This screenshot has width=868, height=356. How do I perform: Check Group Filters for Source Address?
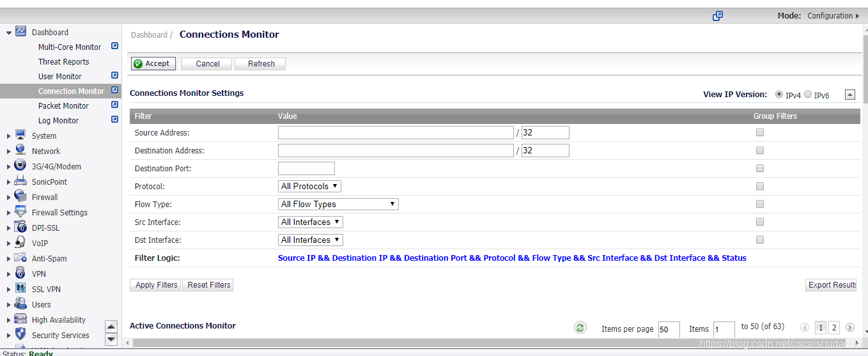point(760,132)
